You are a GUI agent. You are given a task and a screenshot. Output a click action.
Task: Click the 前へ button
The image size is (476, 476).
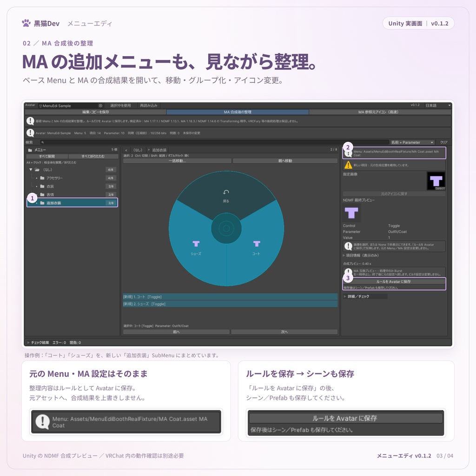click(176, 332)
